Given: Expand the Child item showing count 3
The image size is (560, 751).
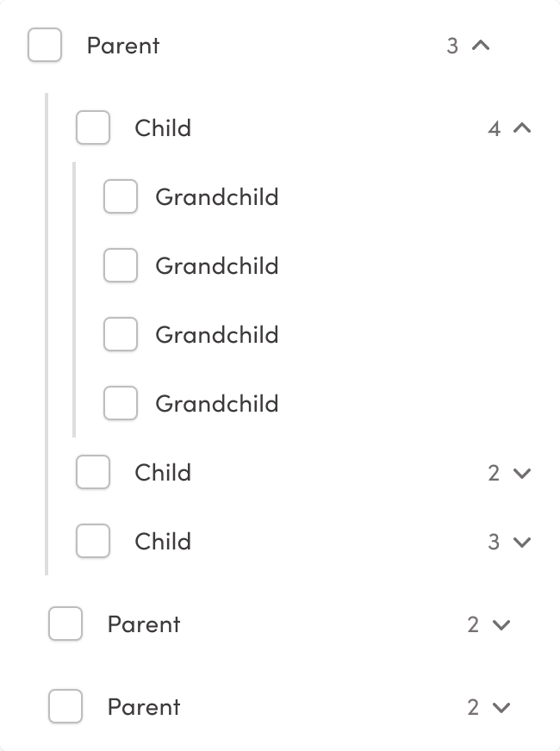Looking at the screenshot, I should point(520,541).
